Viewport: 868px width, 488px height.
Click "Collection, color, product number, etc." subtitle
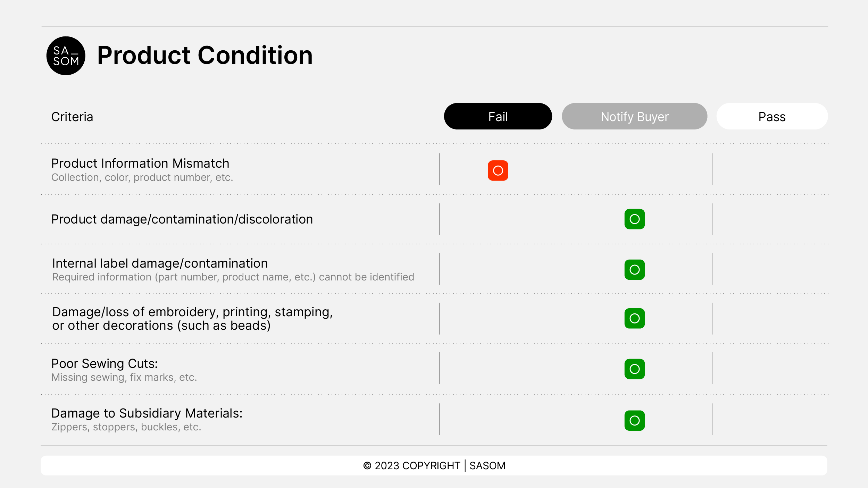[x=142, y=177]
